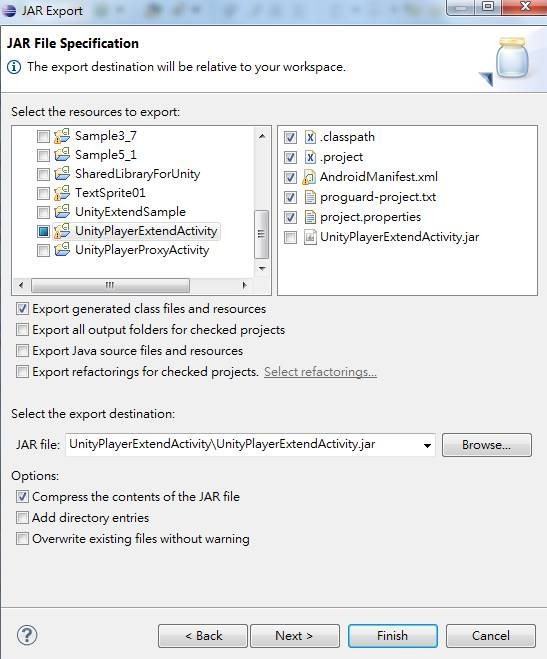
Task: Click the TextSprite01 project icon
Action: click(62, 193)
